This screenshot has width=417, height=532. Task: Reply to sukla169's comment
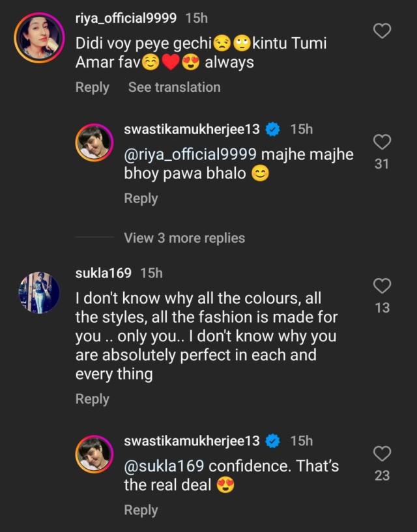tap(93, 399)
